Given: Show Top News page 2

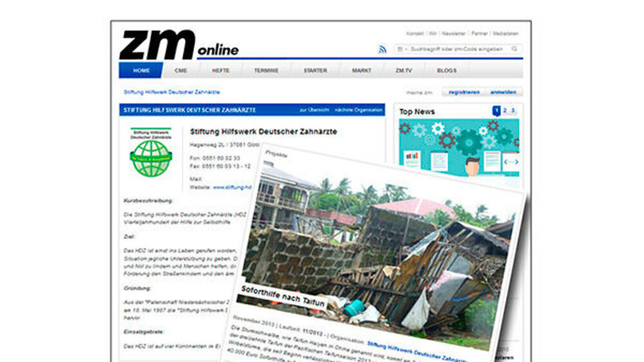Looking at the screenshot, I should coord(505,111).
